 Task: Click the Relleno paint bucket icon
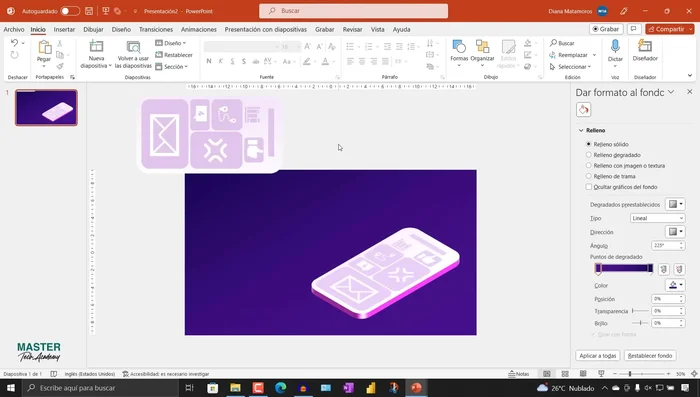coord(583,109)
